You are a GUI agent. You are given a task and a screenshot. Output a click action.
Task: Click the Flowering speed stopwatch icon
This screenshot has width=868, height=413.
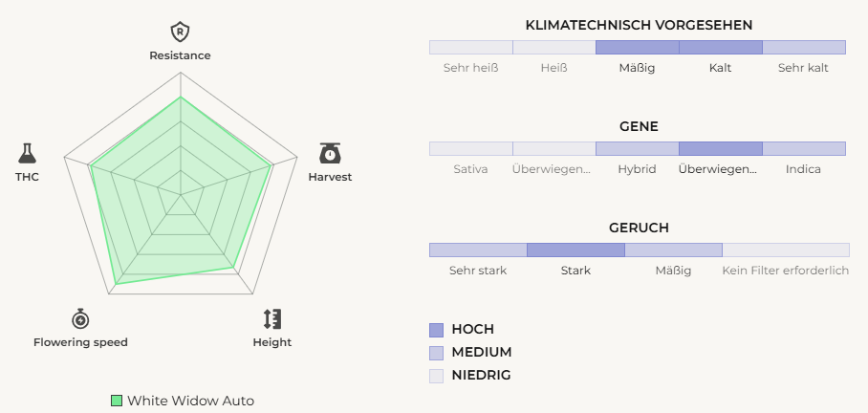80,318
